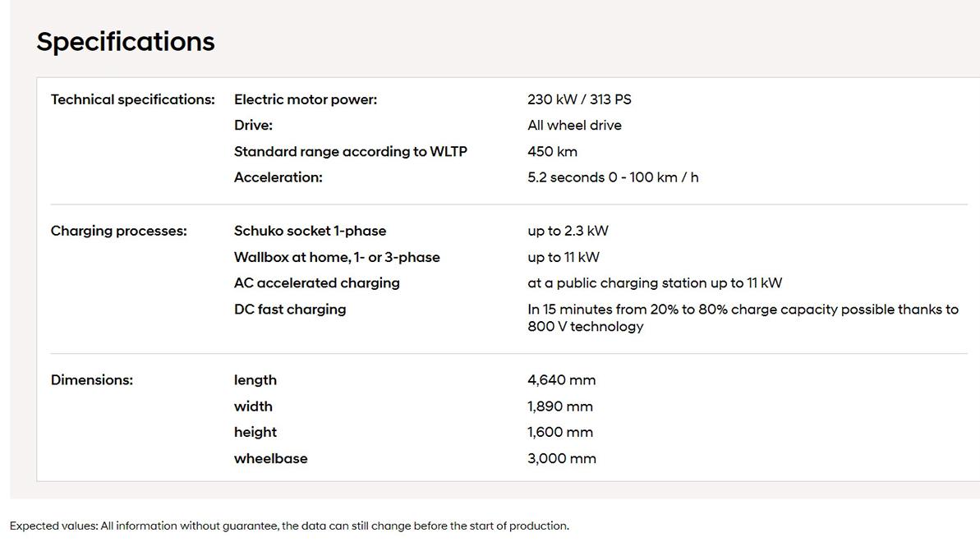Click the 5.2 seconds acceleration value
Screen dimensions: 980x551
[x=613, y=177]
